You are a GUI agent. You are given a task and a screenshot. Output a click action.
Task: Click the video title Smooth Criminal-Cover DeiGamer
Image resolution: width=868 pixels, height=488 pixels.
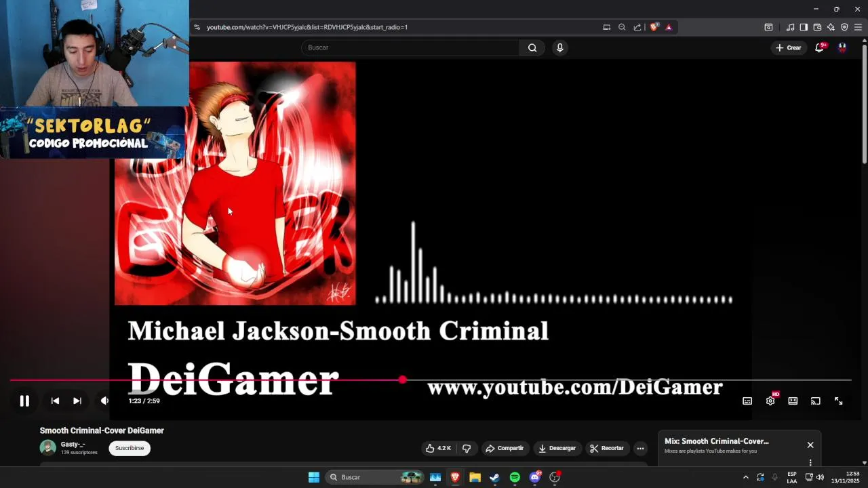102,430
